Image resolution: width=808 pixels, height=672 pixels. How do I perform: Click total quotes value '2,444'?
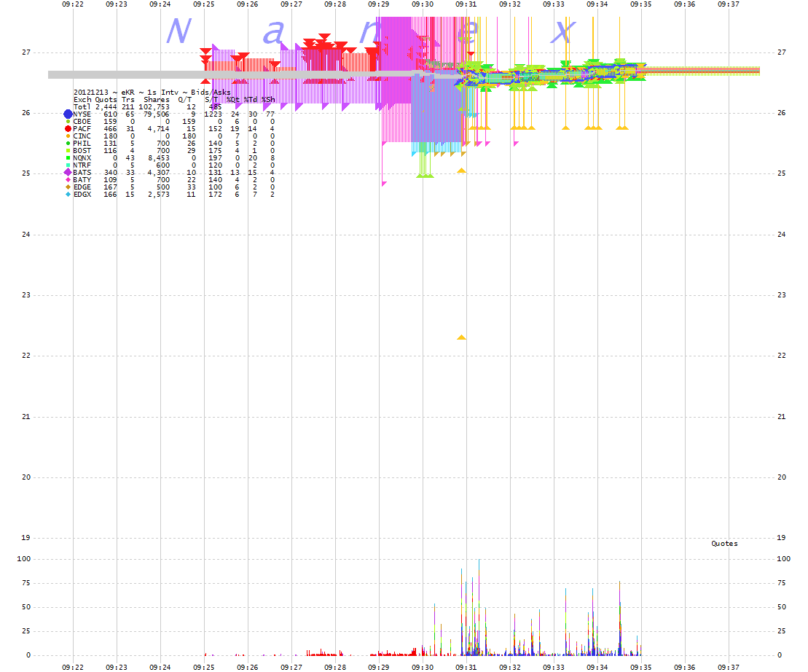pos(106,106)
